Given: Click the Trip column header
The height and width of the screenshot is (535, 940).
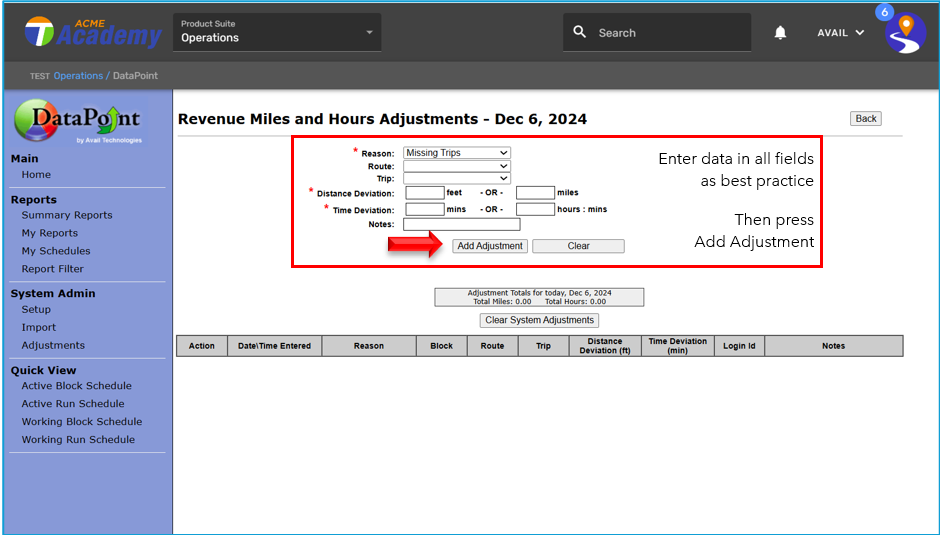Looking at the screenshot, I should [543, 346].
